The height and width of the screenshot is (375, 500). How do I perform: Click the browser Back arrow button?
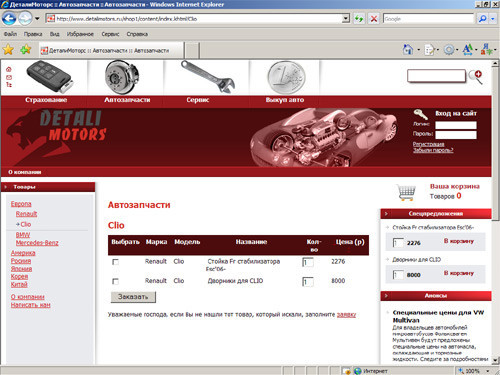click(x=9, y=19)
